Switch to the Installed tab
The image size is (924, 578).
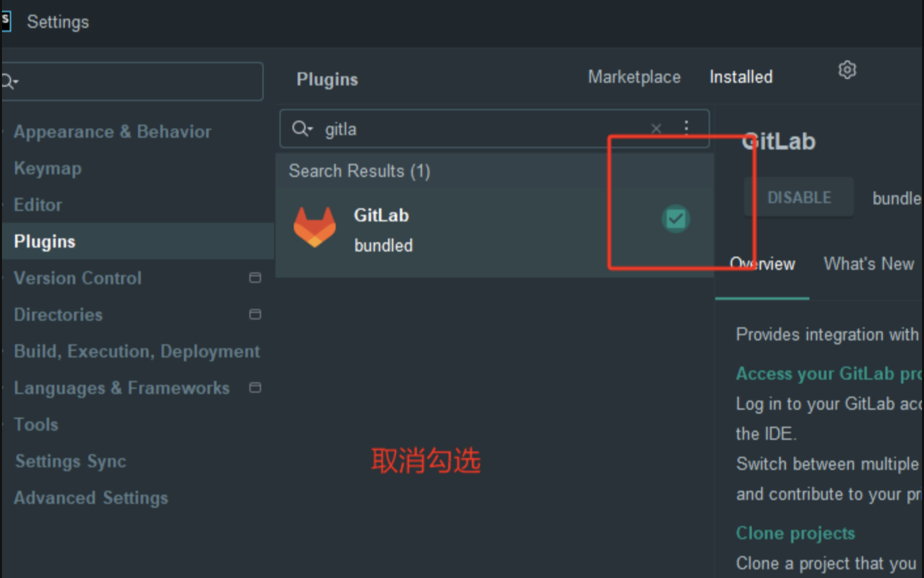click(x=741, y=77)
